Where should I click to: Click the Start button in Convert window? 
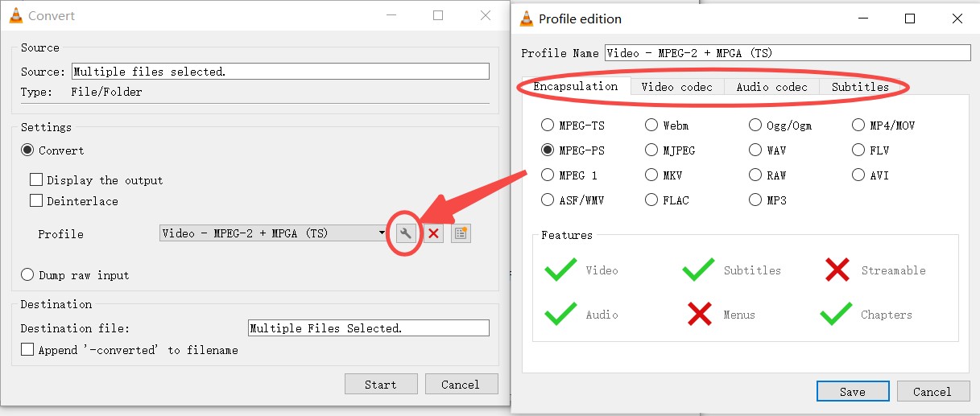click(381, 384)
